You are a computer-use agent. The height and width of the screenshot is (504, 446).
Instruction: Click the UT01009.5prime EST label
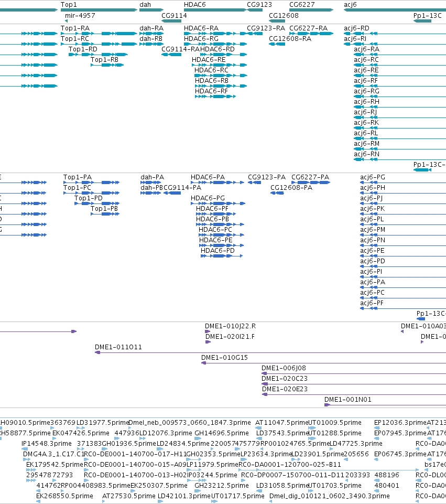334,422
